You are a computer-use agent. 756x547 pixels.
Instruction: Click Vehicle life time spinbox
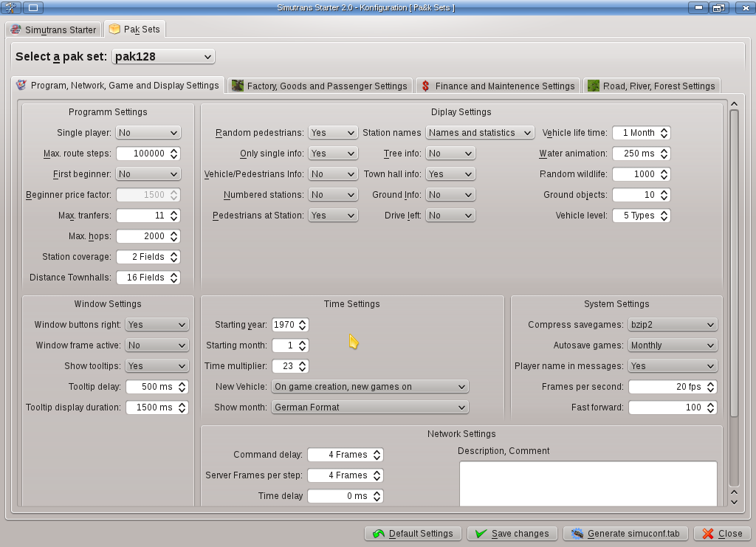tap(642, 133)
